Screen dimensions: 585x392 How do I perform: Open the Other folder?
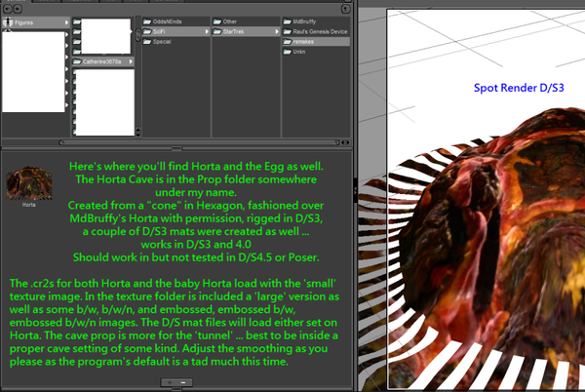click(x=246, y=21)
